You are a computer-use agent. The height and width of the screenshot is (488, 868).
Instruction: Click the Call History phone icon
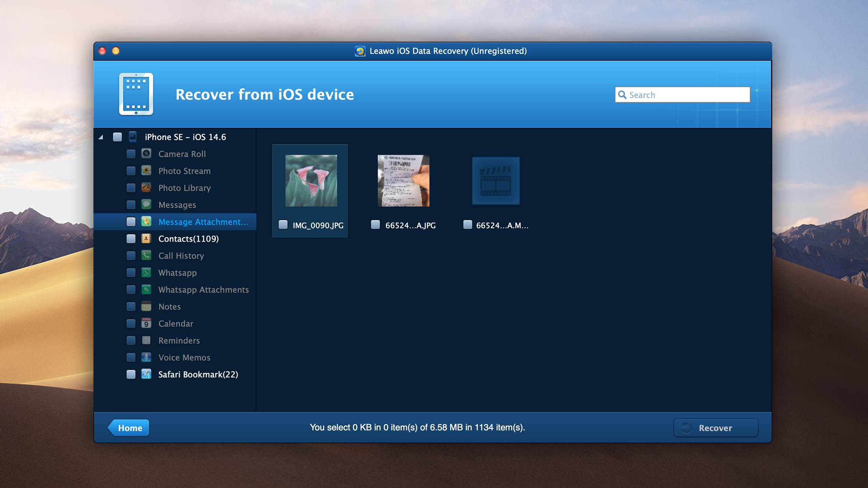point(146,255)
